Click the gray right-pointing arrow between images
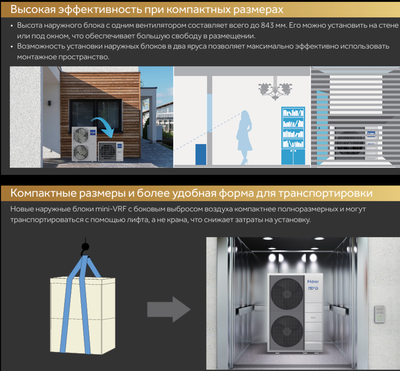400x371 pixels. click(x=169, y=309)
